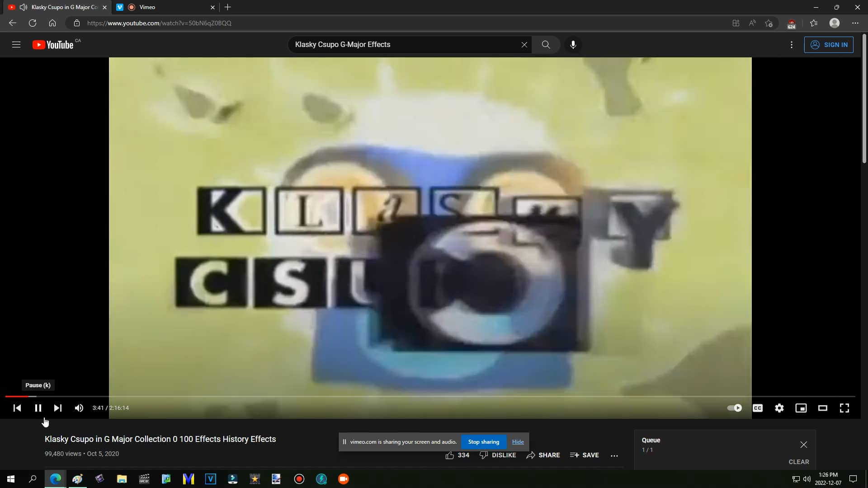Open more actions under the video
This screenshot has height=488, width=868.
coord(615,455)
